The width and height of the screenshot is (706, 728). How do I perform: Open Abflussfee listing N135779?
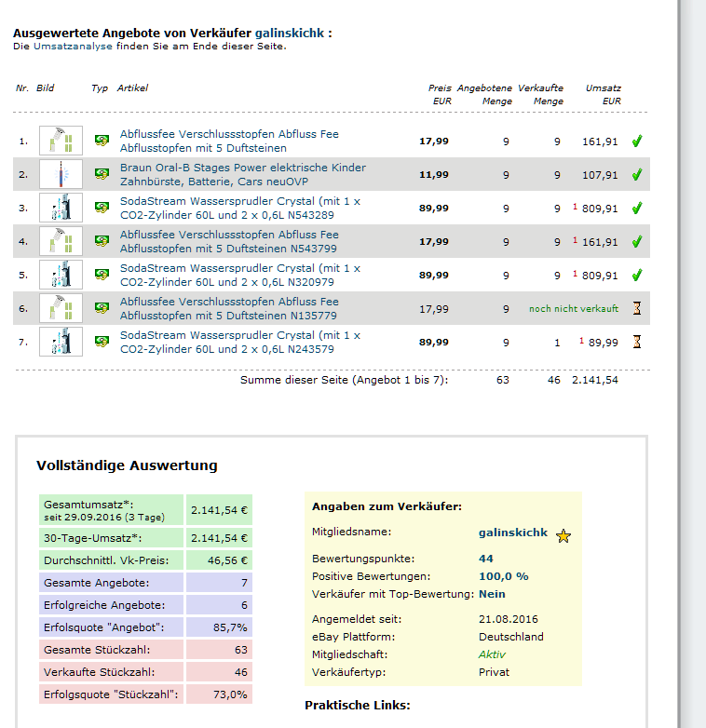229,308
